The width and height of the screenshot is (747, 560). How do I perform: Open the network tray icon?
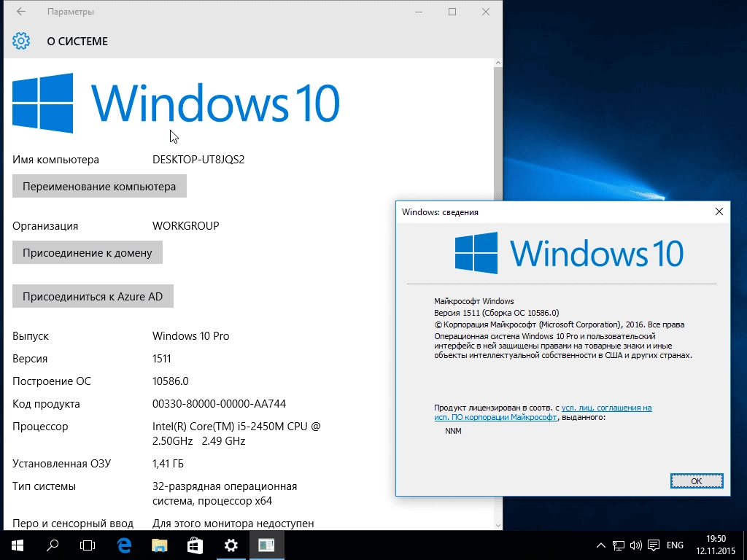coord(619,545)
